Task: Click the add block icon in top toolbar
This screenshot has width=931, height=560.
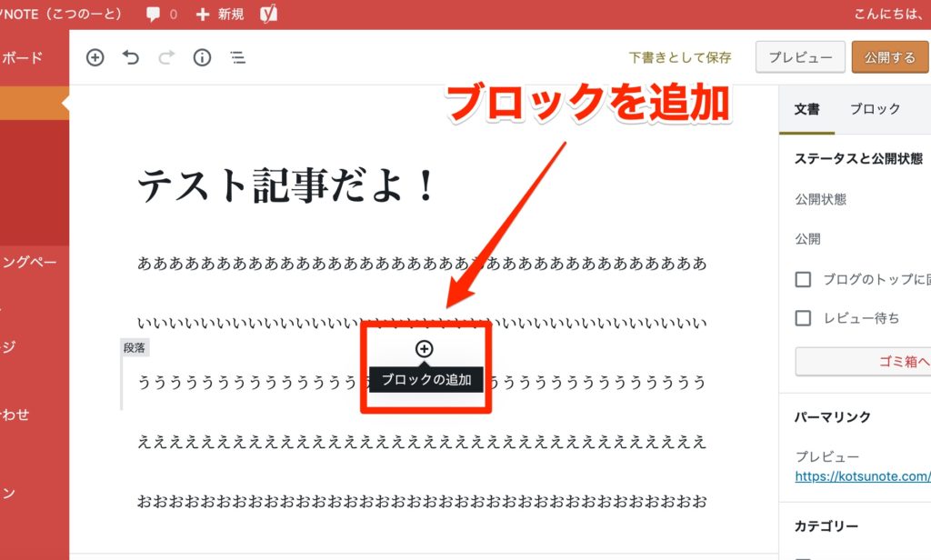Action: tap(95, 57)
